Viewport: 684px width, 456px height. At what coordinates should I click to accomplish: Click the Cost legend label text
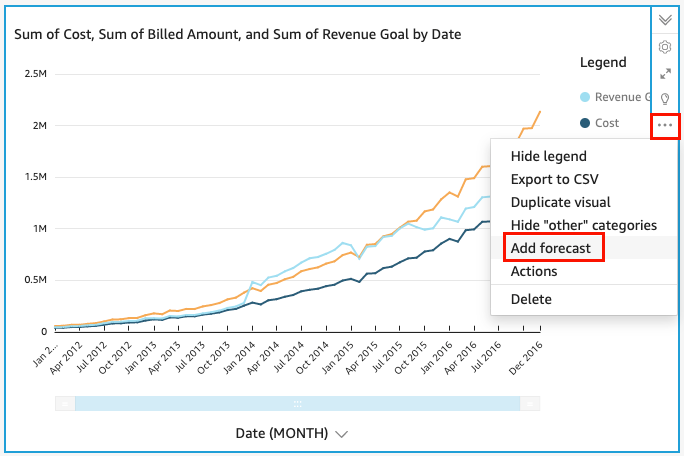[x=607, y=123]
